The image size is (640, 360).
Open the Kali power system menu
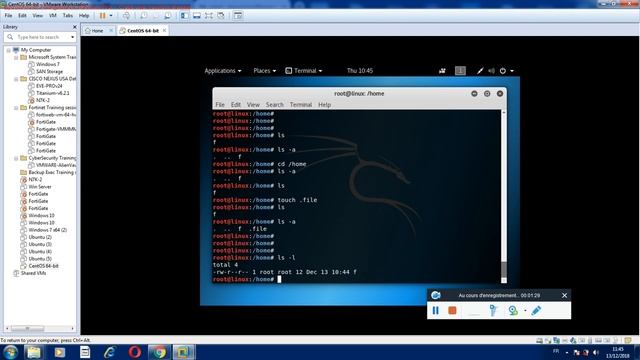507,71
